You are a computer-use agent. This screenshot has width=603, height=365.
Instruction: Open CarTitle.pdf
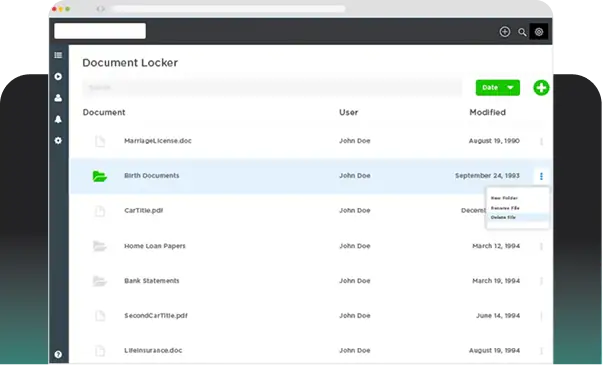143,211
